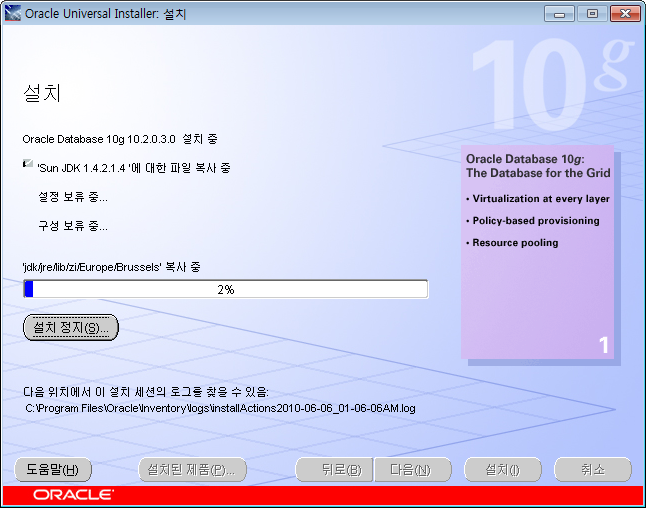Close the Oracle Universal Installer window

pos(625,14)
